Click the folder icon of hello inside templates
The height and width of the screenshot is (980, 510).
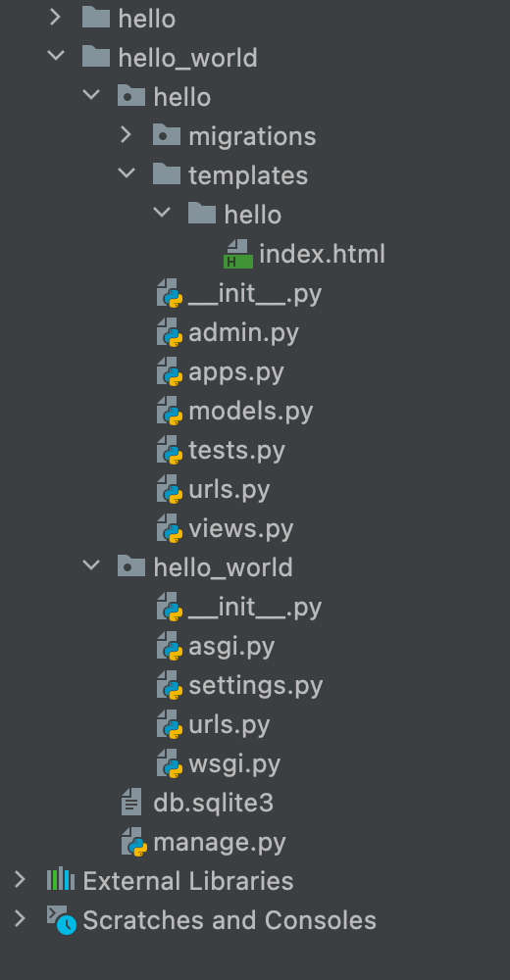tap(202, 214)
